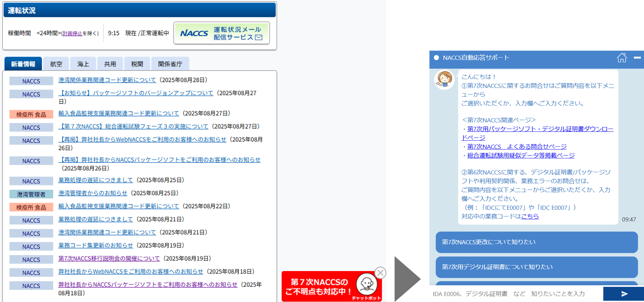The width and height of the screenshot is (644, 302).
Task: Click 第7次用デジタル証明書について知りたい button
Action: (537, 267)
